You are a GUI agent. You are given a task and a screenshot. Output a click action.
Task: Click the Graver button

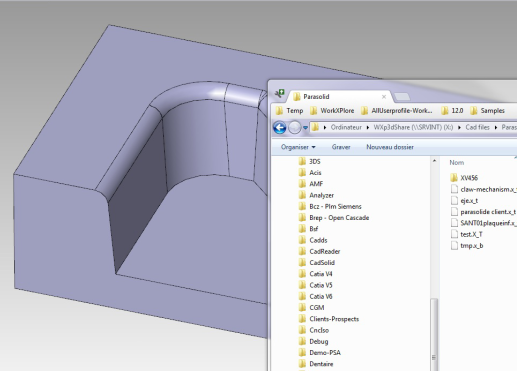point(341,147)
